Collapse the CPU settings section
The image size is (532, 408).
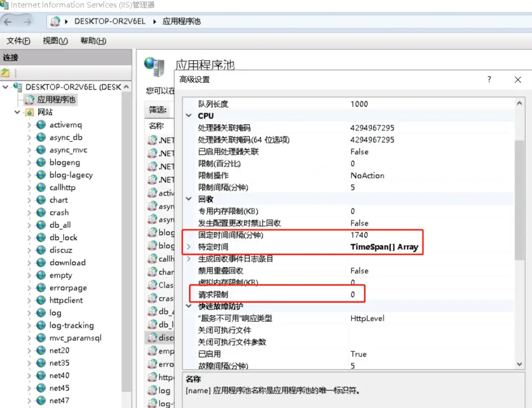tap(189, 116)
